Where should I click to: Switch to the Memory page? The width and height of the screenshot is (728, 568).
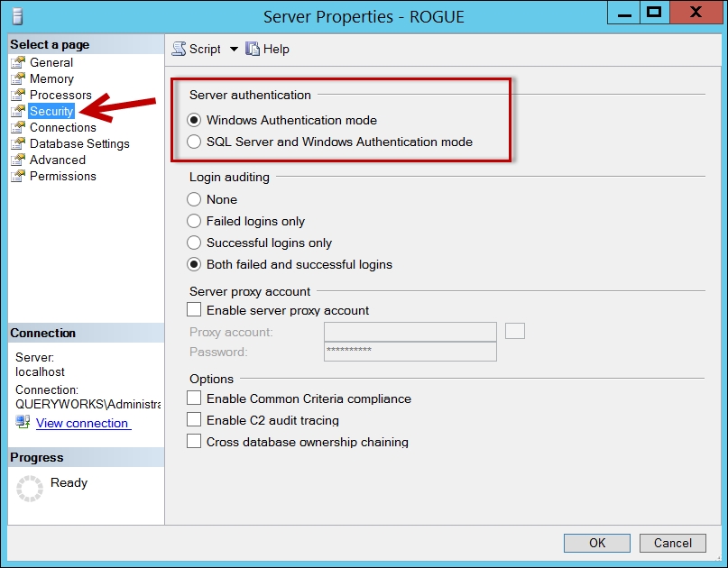pos(51,78)
